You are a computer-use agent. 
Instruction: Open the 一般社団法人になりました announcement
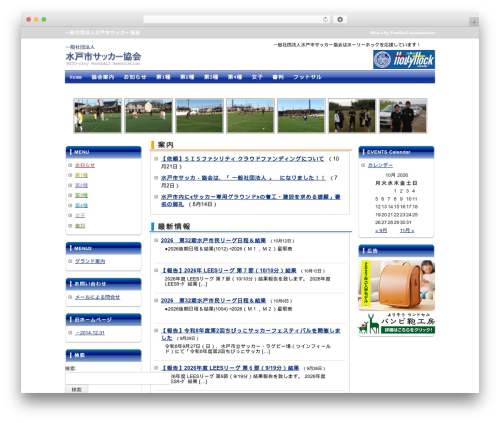pyautogui.click(x=243, y=178)
